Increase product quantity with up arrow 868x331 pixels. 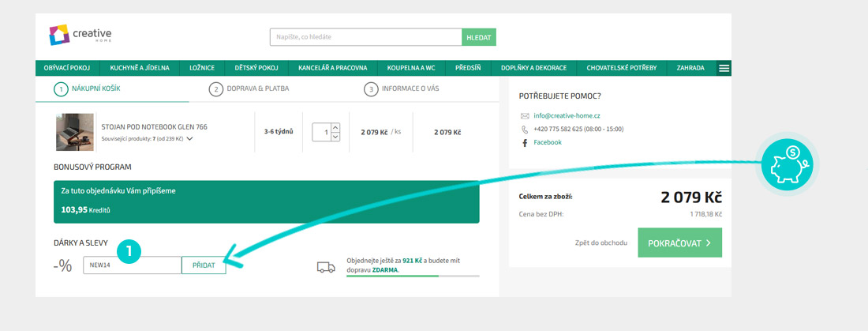tap(335, 127)
